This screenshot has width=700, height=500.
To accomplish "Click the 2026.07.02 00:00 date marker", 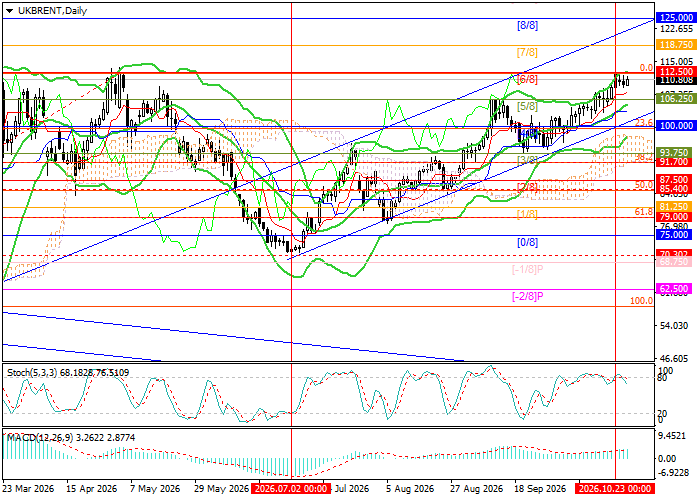I will coord(291,489).
